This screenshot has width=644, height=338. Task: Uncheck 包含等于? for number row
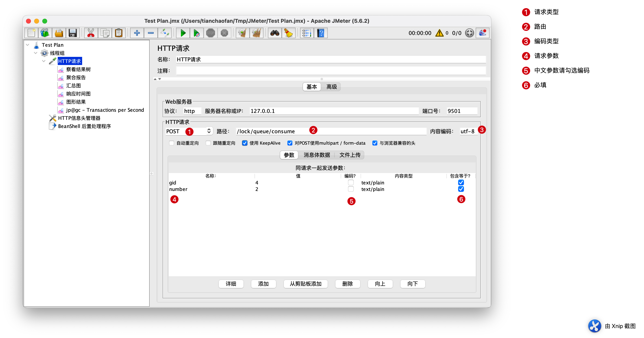[461, 189]
